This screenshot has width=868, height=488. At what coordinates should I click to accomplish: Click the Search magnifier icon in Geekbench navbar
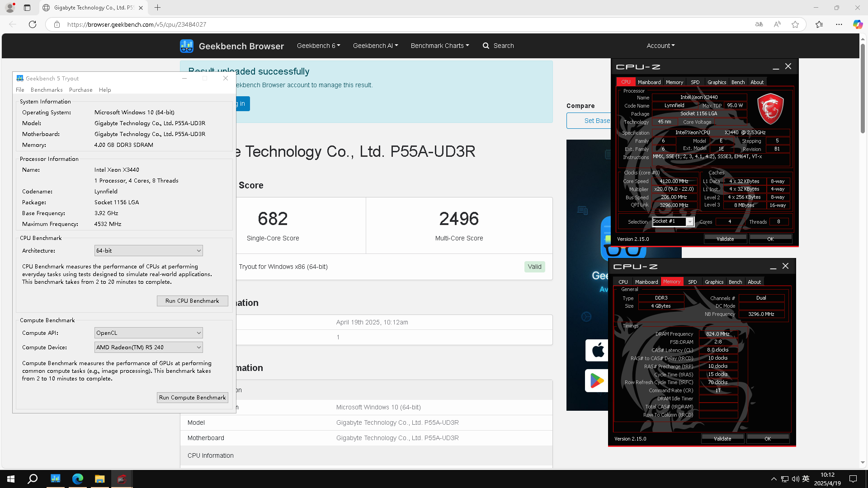486,46
